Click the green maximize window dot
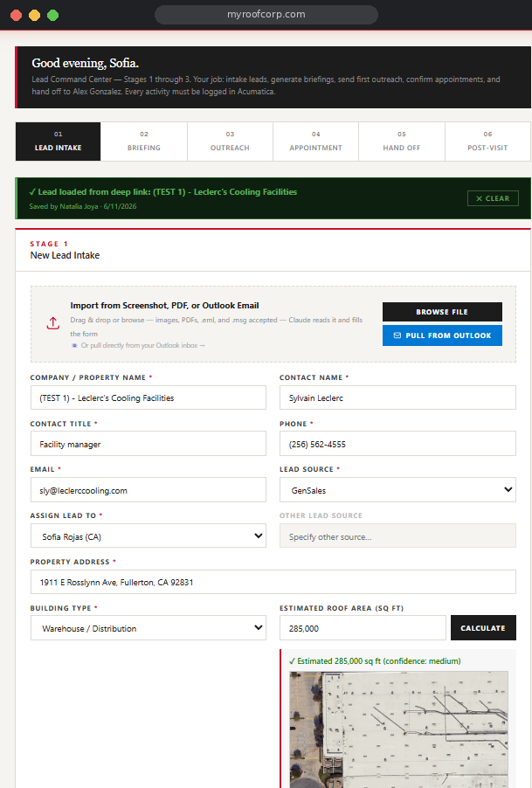The height and width of the screenshot is (788, 532). tap(52, 15)
